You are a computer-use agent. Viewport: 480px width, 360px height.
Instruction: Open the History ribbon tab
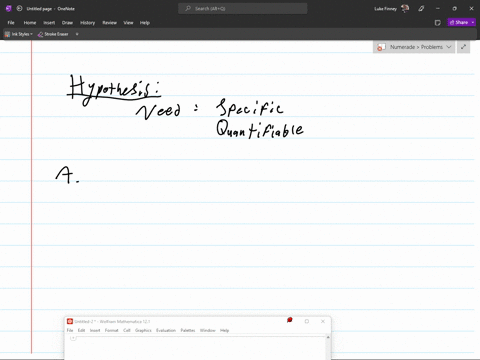tap(88, 23)
